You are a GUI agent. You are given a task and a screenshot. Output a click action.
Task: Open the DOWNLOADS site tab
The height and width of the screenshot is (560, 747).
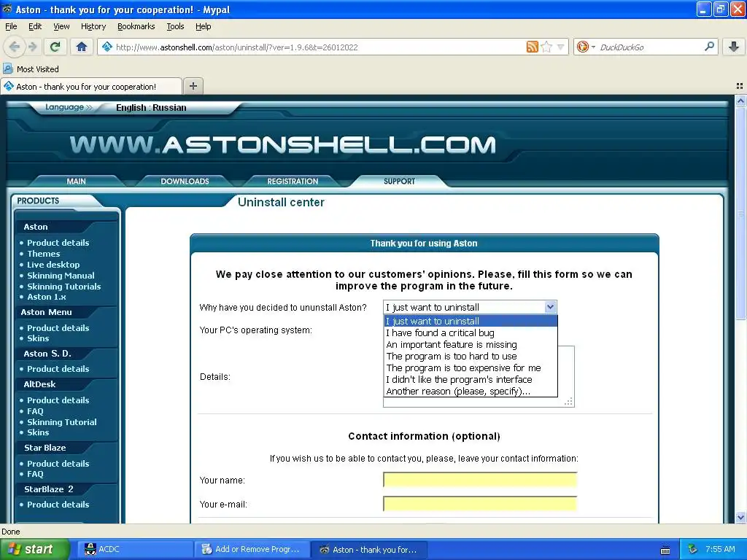pyautogui.click(x=185, y=181)
